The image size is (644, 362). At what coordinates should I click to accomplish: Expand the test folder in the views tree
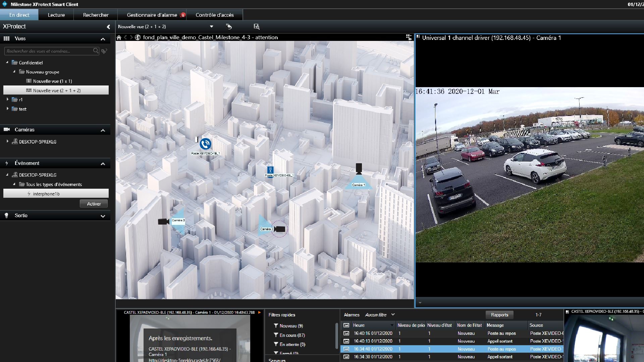tap(7, 109)
